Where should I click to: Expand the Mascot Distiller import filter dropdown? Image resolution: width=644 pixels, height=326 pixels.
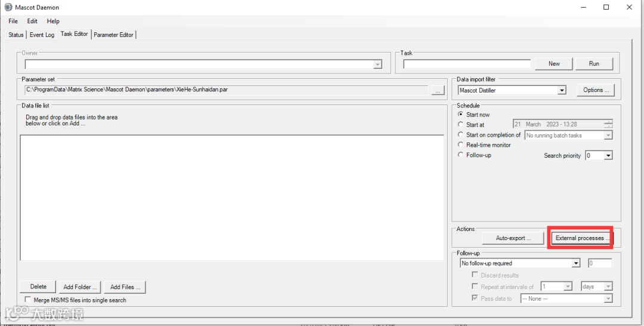[x=562, y=90]
